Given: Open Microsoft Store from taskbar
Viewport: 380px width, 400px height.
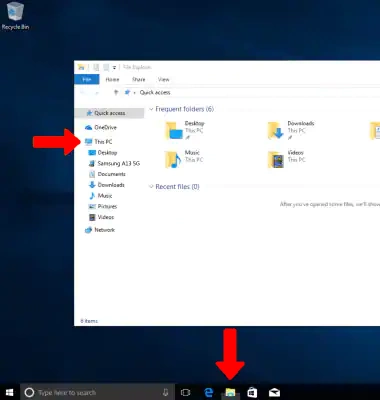Looking at the screenshot, I should point(252,392).
